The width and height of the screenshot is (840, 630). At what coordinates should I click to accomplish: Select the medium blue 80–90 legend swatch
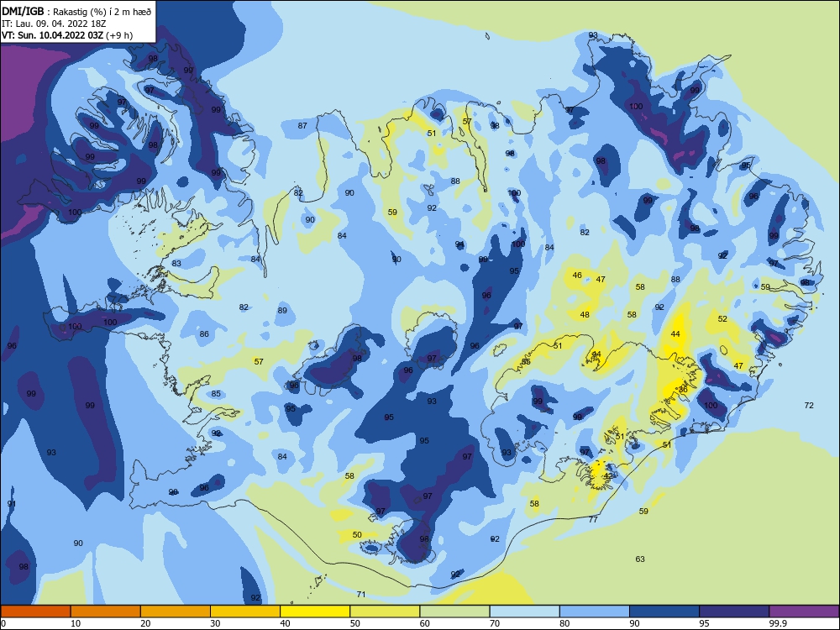(x=595, y=612)
